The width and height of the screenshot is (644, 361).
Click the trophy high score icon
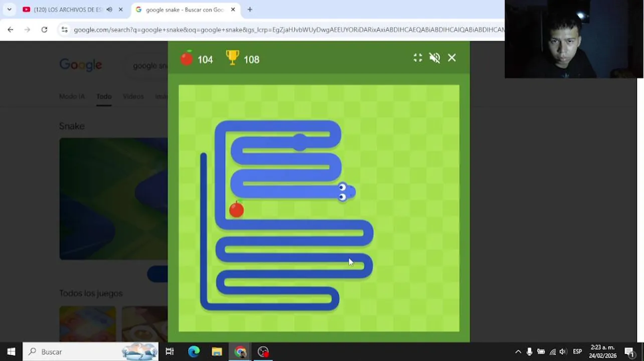pyautogui.click(x=233, y=58)
